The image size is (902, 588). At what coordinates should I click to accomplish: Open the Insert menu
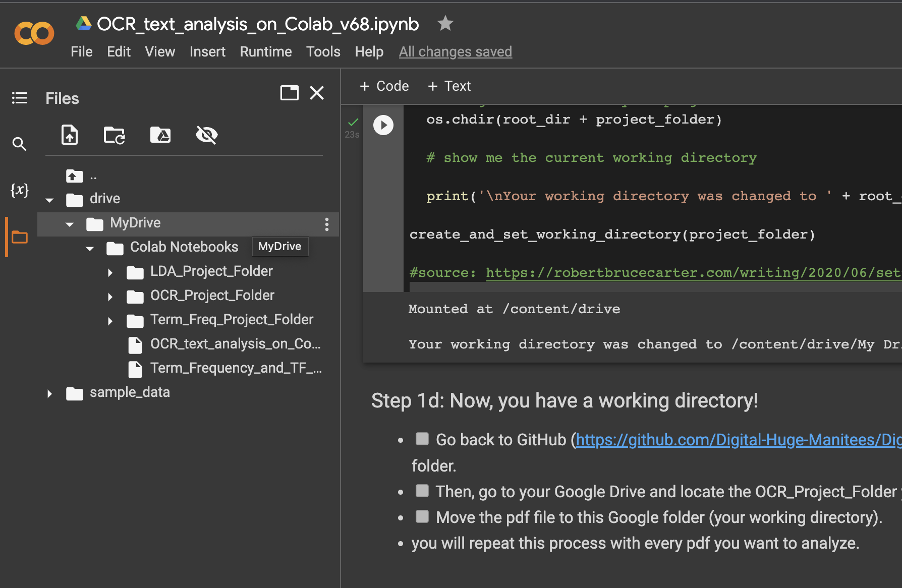[207, 51]
